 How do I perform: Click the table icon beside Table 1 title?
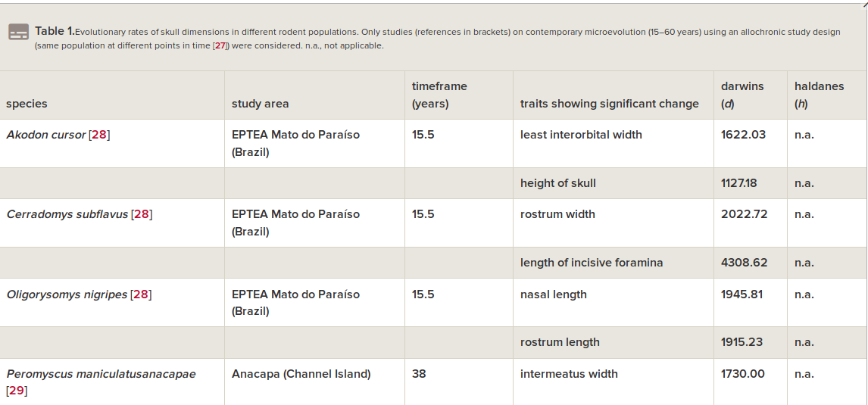(x=18, y=32)
